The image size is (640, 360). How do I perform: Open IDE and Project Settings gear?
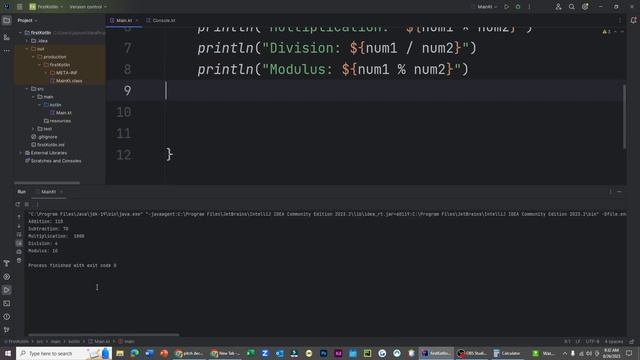[x=585, y=7]
